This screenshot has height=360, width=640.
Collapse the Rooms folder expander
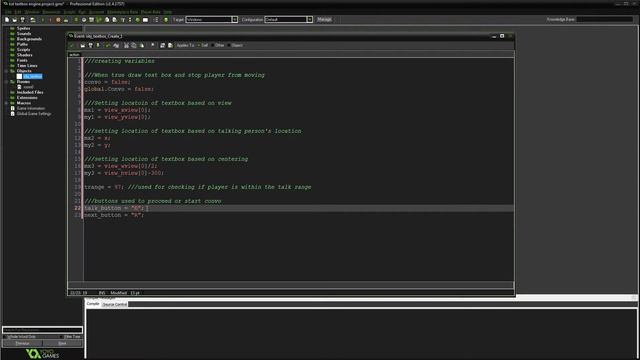[x=6, y=82]
